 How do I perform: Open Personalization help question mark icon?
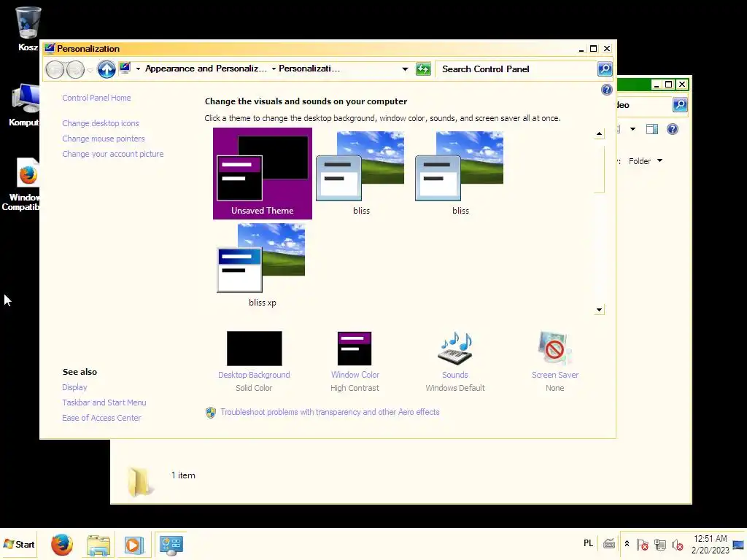pos(606,90)
